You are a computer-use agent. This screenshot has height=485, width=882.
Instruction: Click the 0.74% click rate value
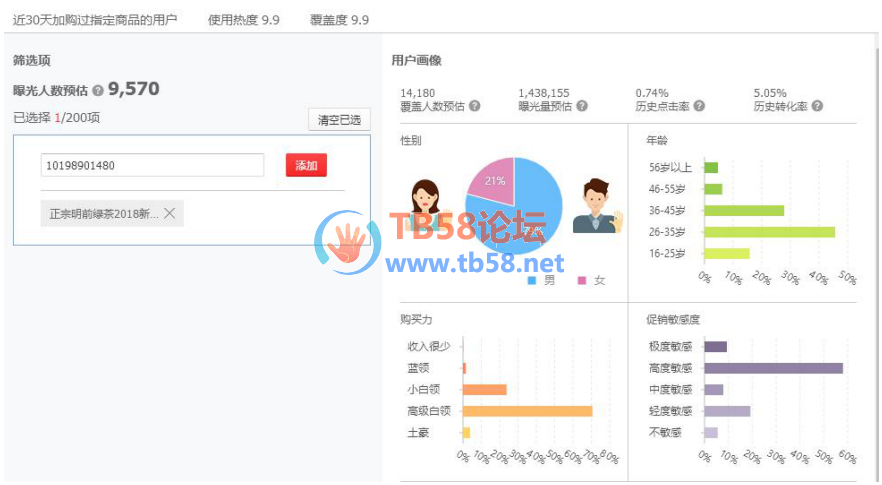652,93
